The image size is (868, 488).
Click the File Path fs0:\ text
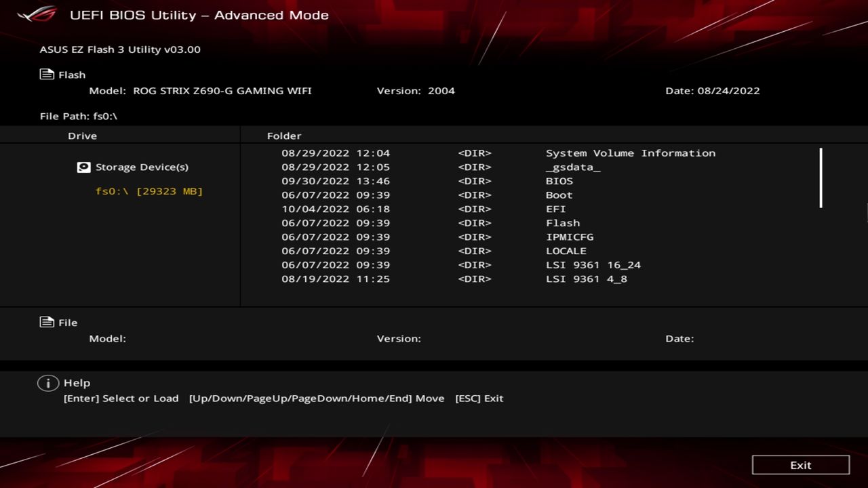[79, 116]
